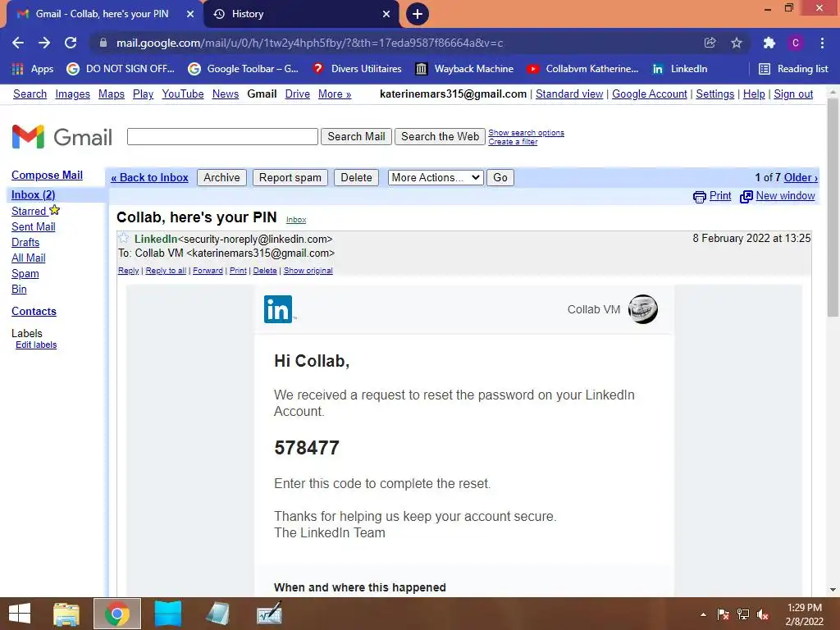Open the Reading list
Viewport: 840px width, 630px height.
coord(793,69)
